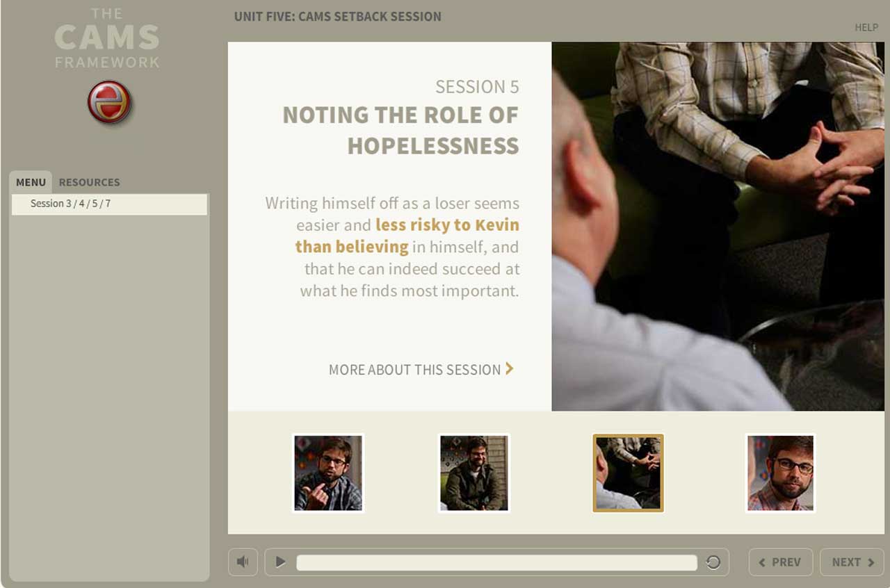Mute audio with the speaker icon
Screen dimensions: 890x588
tap(243, 562)
